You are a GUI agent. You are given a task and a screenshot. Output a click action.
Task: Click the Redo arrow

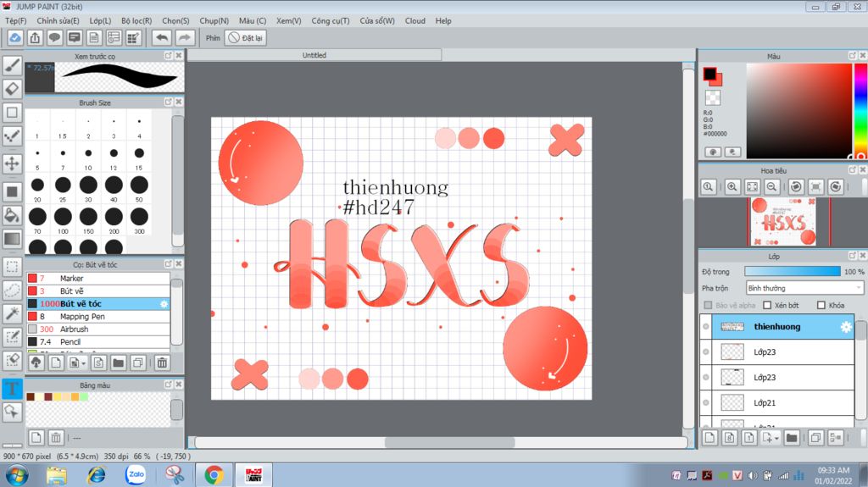click(x=185, y=37)
